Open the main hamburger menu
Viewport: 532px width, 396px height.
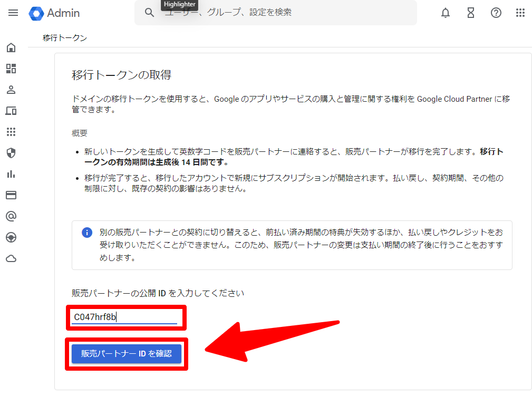pos(13,13)
